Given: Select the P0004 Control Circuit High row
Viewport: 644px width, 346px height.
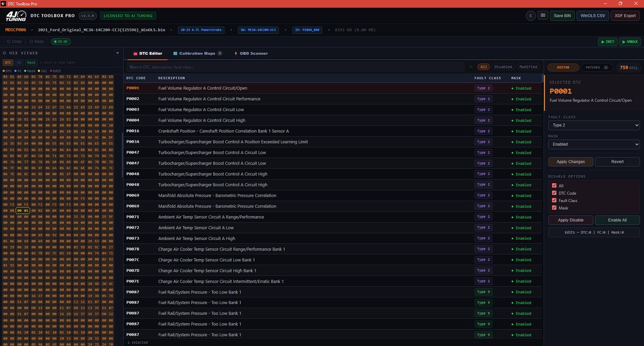Looking at the screenshot, I should tap(332, 120).
